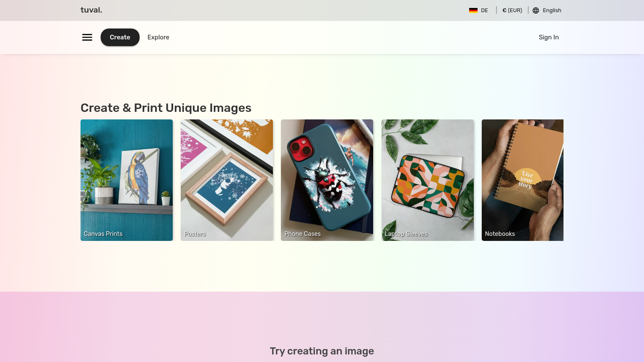Viewport: 644px width, 362px height.
Task: Click the Laptop Sleeves label
Action: click(x=406, y=234)
